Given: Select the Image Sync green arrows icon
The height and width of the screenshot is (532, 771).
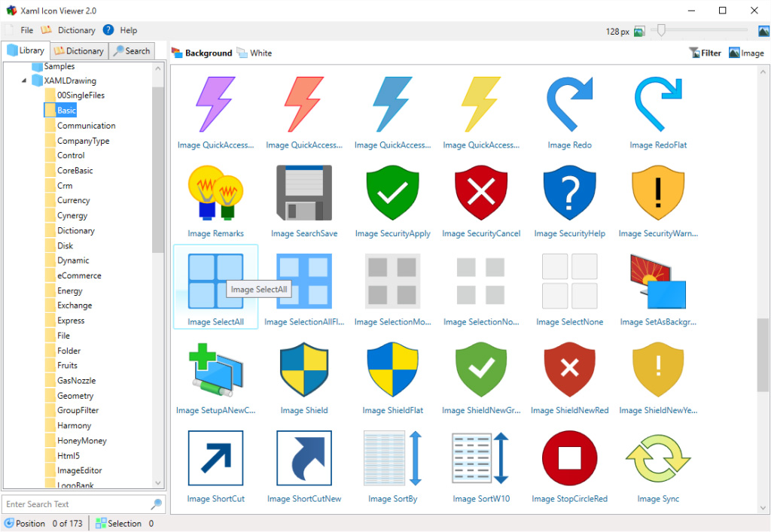Looking at the screenshot, I should pyautogui.click(x=657, y=458).
